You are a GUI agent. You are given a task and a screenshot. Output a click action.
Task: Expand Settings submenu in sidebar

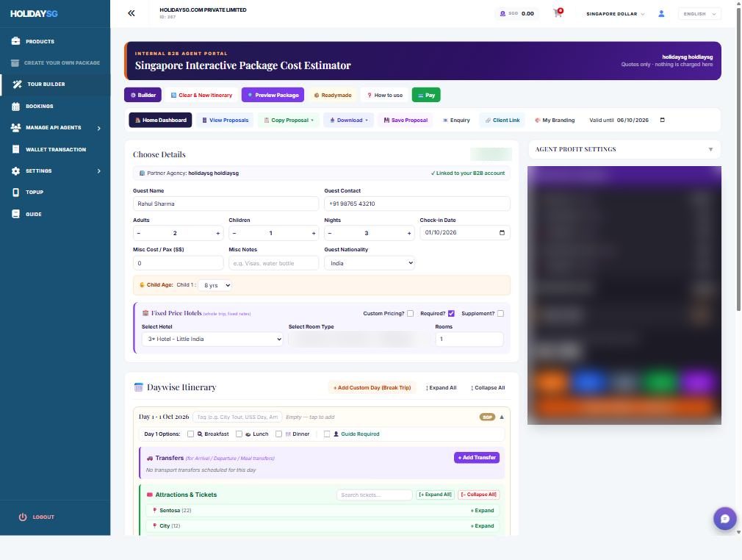coord(99,171)
